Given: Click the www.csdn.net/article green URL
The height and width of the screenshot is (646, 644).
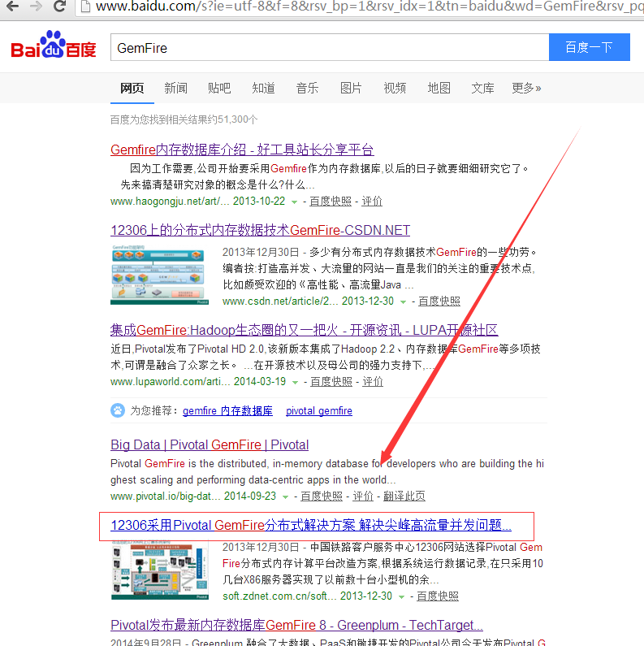Looking at the screenshot, I should (280, 301).
